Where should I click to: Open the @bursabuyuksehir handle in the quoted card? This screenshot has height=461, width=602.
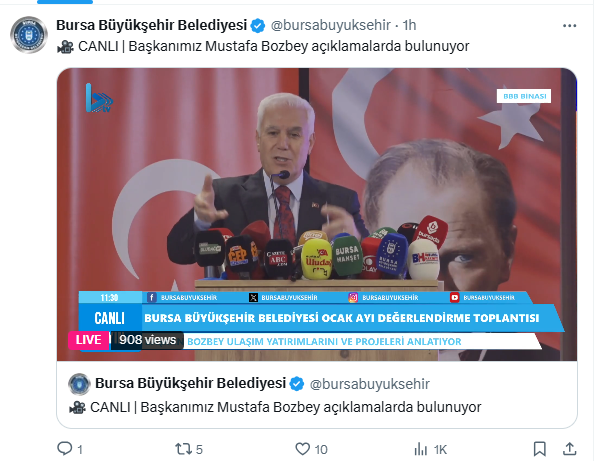[369, 384]
